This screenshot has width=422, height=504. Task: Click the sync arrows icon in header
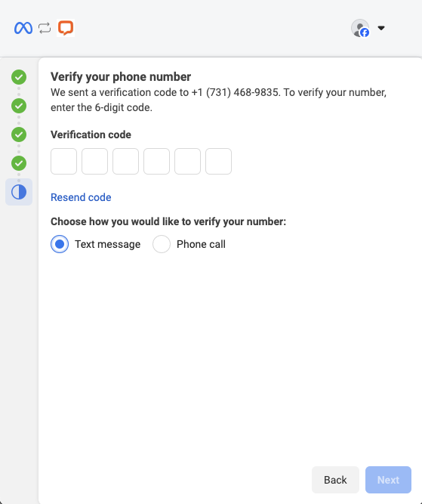[x=45, y=28]
